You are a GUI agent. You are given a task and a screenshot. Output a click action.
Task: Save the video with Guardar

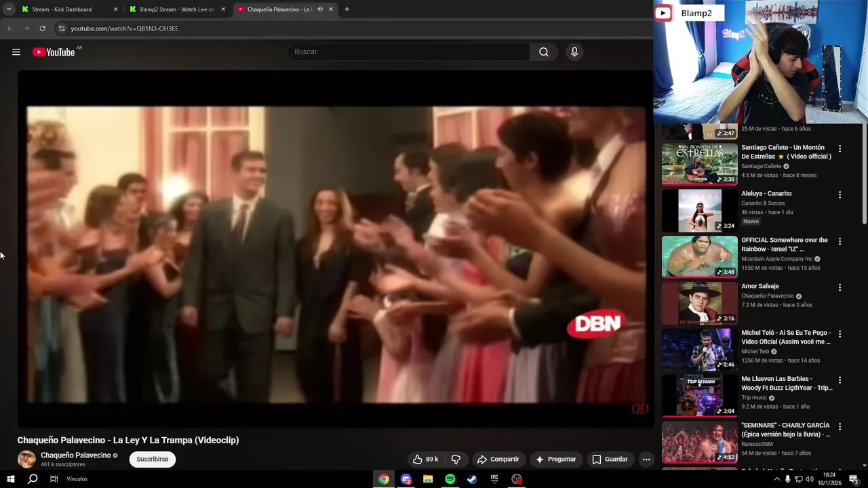point(610,460)
